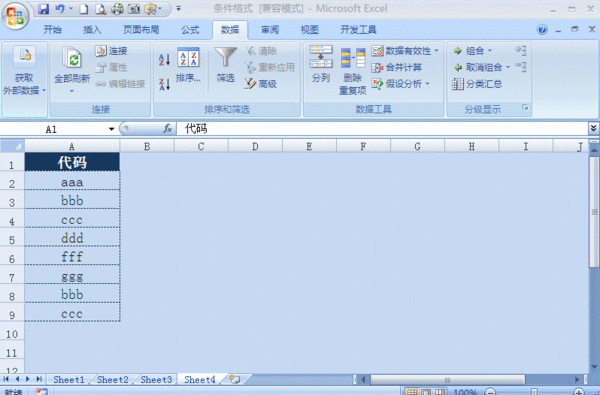Click 全部刷新 refresh icon
Image resolution: width=600 pixels, height=395 pixels.
pos(72,58)
